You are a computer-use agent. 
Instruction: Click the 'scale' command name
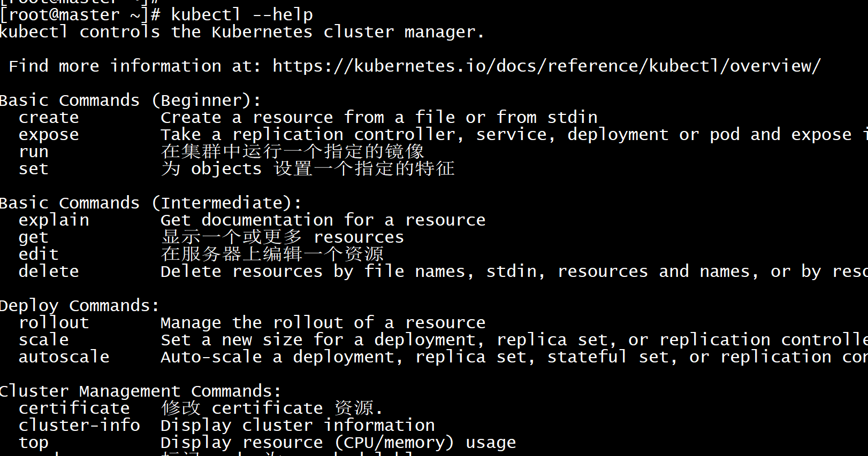tap(44, 339)
